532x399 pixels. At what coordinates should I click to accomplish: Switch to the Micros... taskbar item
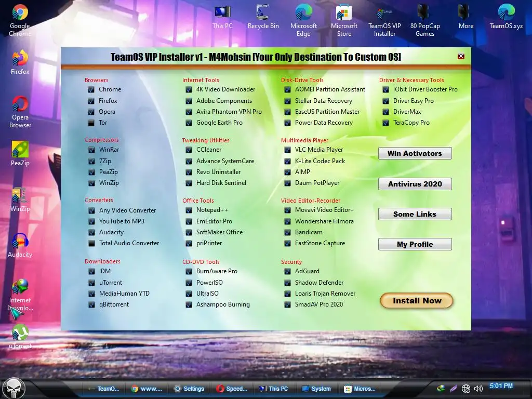pyautogui.click(x=360, y=389)
